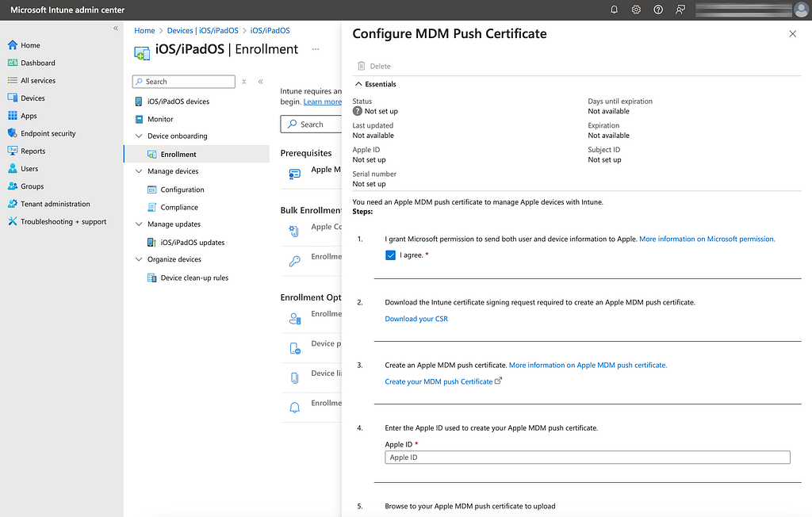Click Devices | iOS/iPadOS breadcrumb
Image resolution: width=812 pixels, height=517 pixels.
point(202,31)
